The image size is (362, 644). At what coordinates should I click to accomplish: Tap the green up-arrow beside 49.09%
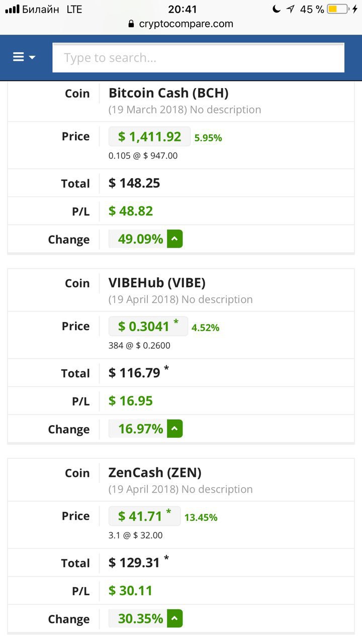point(174,239)
